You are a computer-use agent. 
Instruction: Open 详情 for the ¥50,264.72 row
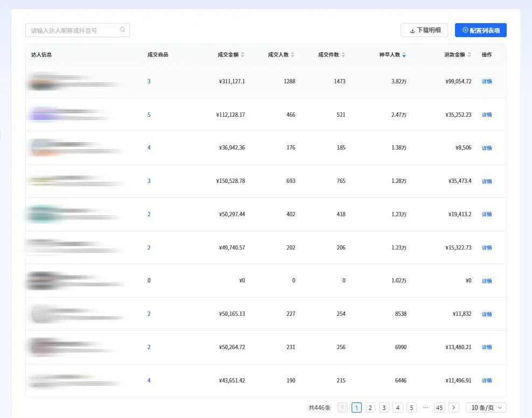[x=487, y=347]
